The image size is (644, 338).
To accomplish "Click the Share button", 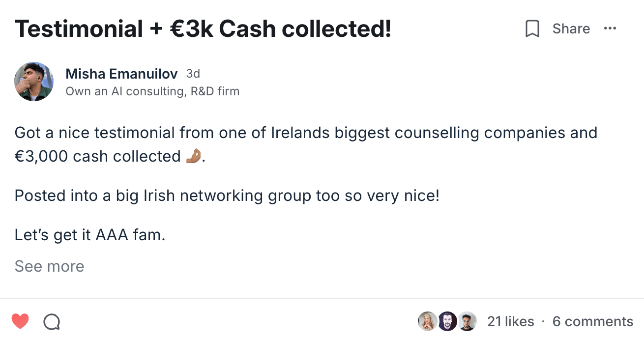I will (571, 29).
